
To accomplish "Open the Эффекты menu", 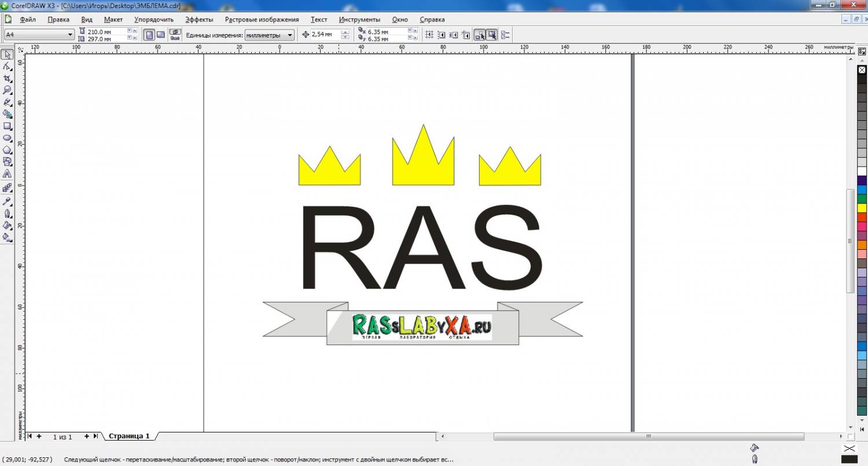I will point(199,19).
